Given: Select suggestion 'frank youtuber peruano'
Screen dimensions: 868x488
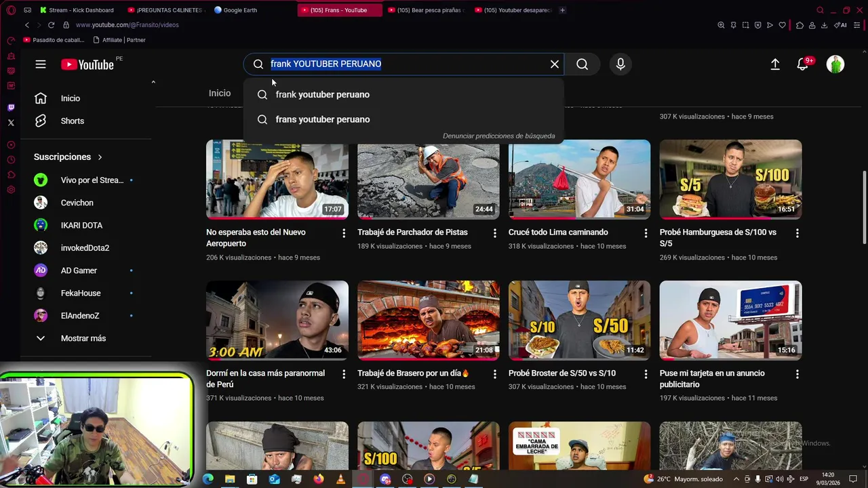Looking at the screenshot, I should click(x=403, y=94).
